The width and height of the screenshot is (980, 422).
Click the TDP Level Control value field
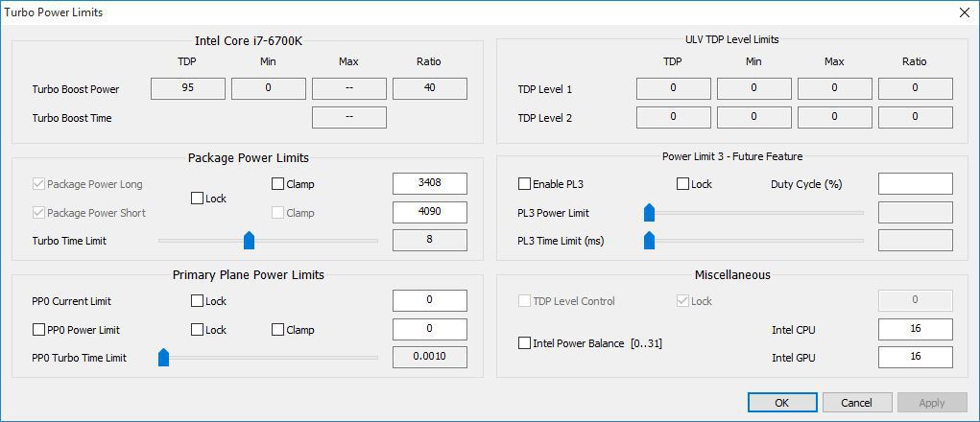point(916,300)
